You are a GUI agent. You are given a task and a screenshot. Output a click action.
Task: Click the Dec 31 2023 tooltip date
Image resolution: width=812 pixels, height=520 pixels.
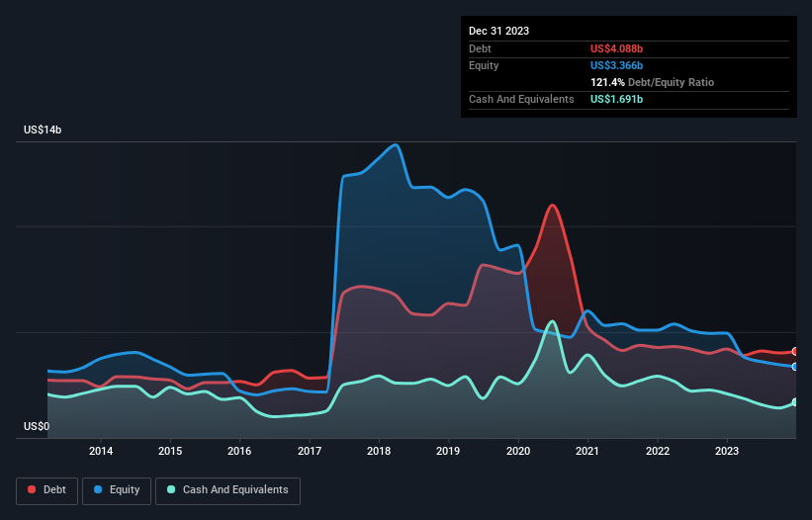[498, 31]
